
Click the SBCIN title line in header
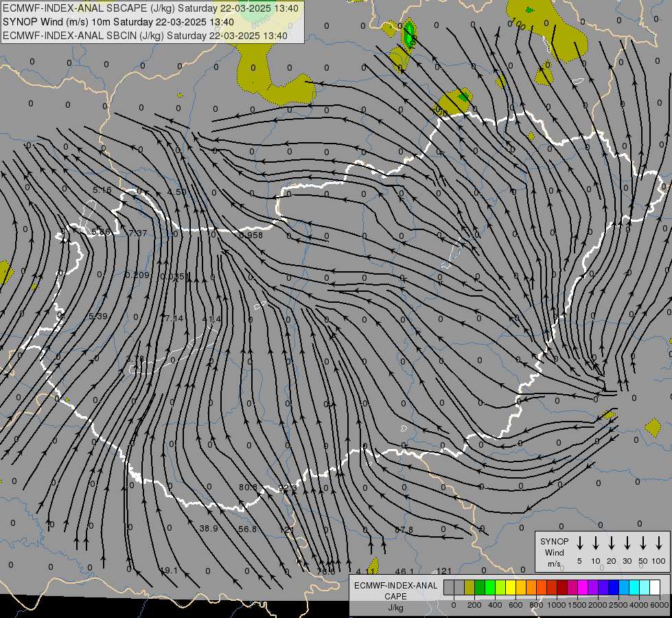(x=145, y=36)
